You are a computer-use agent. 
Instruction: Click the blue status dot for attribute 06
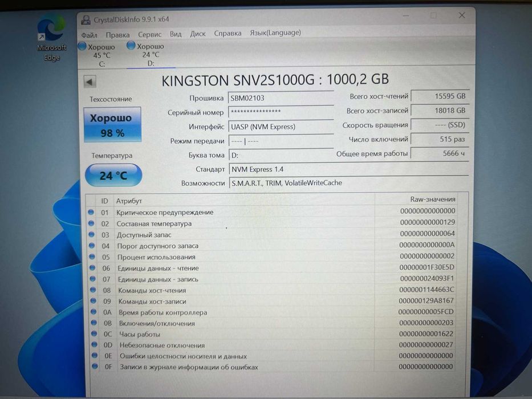click(92, 268)
